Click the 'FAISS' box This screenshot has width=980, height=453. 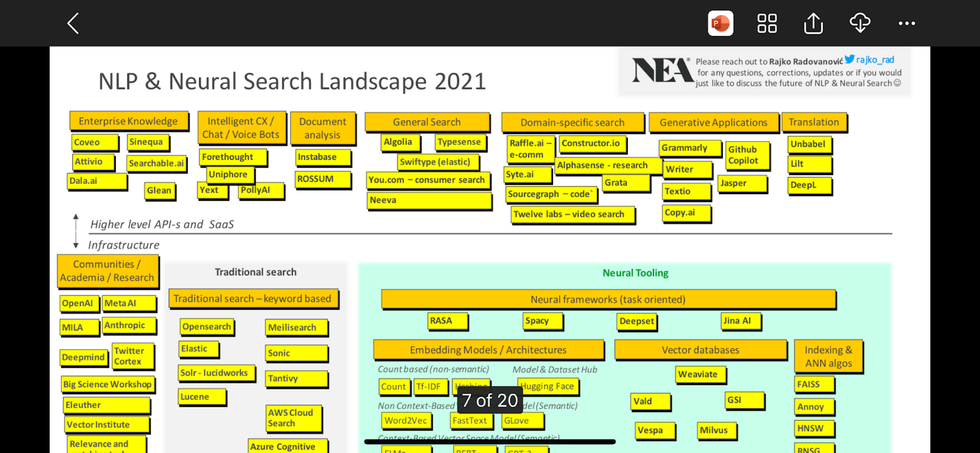(815, 384)
